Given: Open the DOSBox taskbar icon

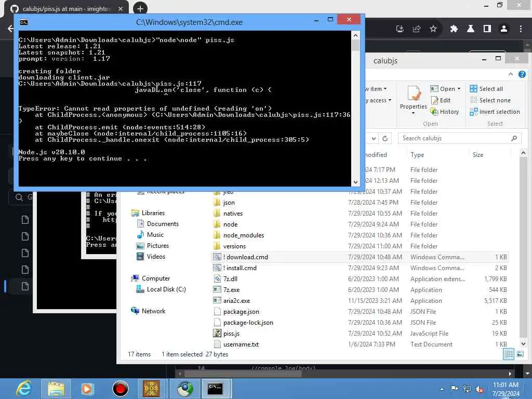Looking at the screenshot, I should 151,389.
